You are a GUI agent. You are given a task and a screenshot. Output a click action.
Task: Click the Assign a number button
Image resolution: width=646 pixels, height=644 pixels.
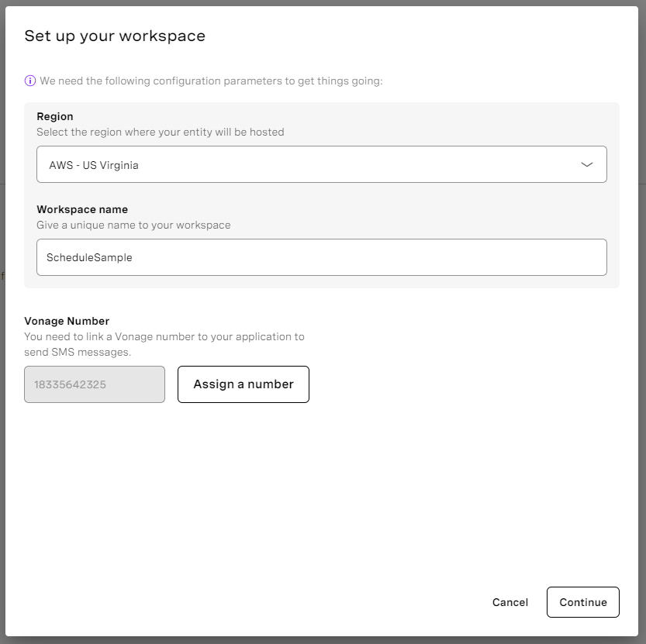click(243, 384)
